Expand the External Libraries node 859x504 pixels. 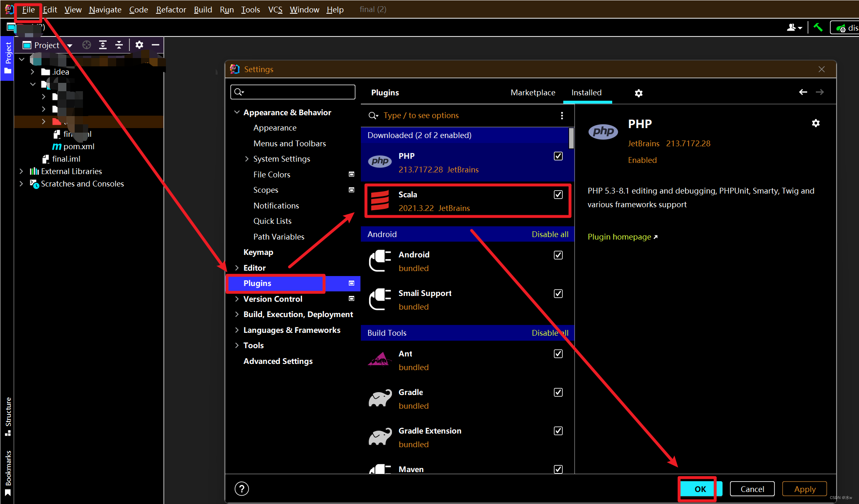pos(21,171)
